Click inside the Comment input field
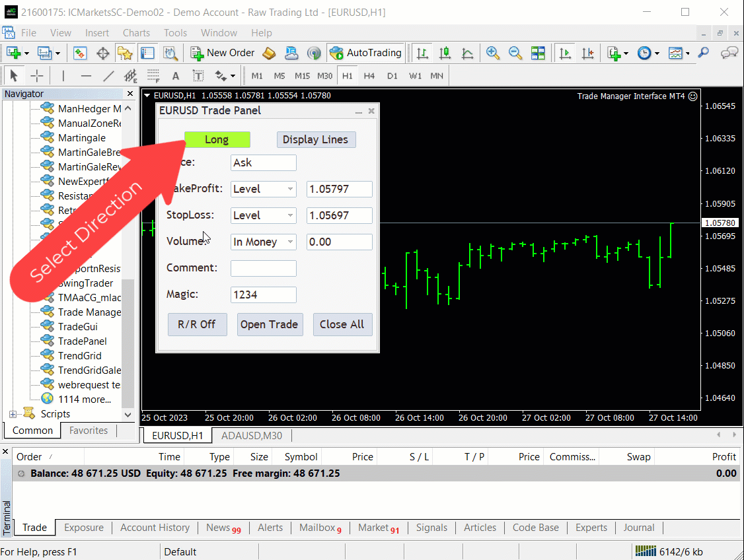 coord(263,268)
